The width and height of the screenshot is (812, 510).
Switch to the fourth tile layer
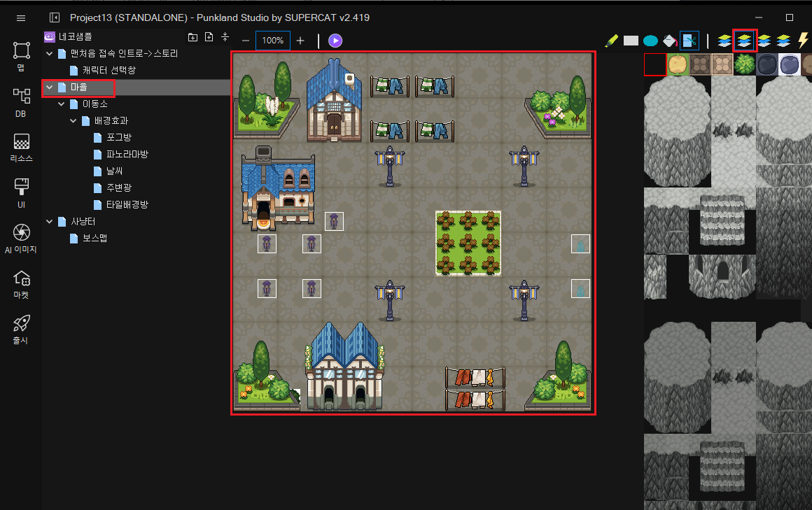click(783, 41)
